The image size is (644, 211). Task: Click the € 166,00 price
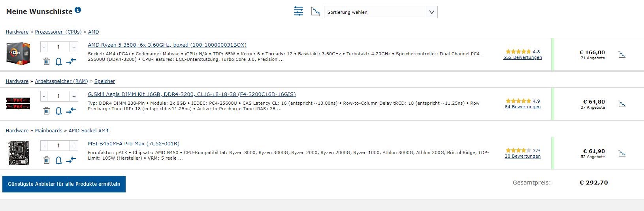tap(592, 52)
